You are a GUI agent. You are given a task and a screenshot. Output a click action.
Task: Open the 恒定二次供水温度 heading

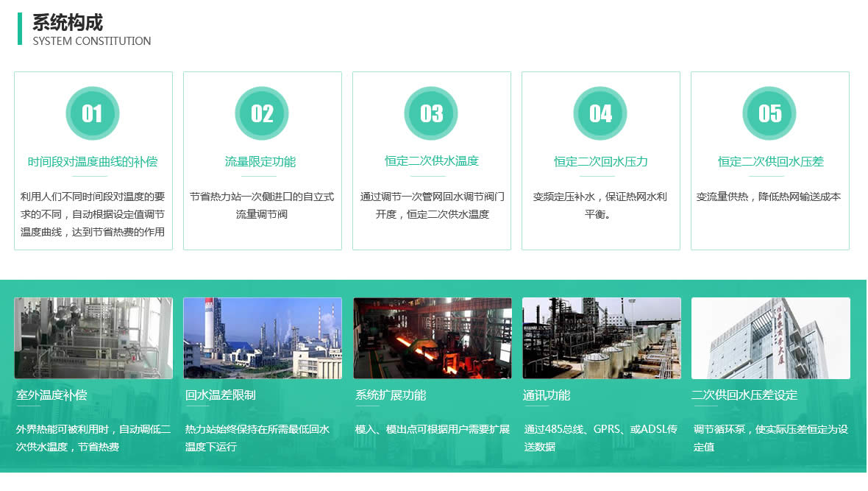pyautogui.click(x=431, y=161)
